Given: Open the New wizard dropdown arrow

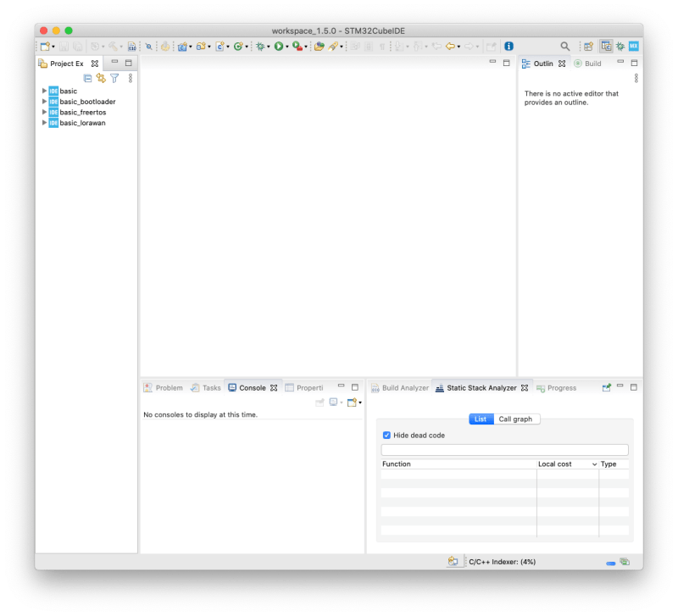Looking at the screenshot, I should pos(53,47).
